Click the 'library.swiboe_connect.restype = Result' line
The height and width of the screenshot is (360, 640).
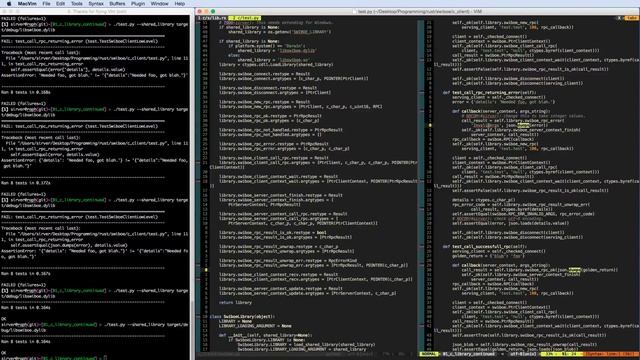click(264, 74)
